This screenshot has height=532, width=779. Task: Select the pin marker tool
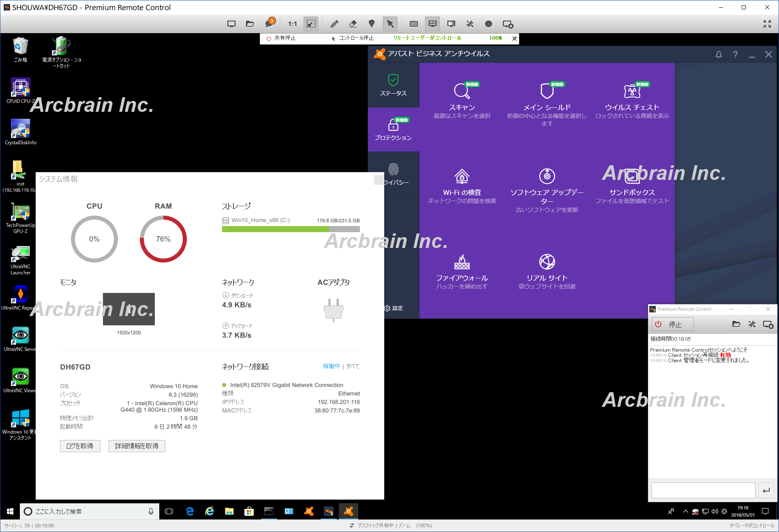point(372,24)
